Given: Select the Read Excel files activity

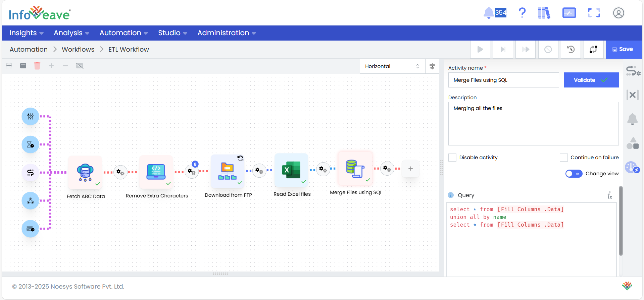Looking at the screenshot, I should coord(291,170).
